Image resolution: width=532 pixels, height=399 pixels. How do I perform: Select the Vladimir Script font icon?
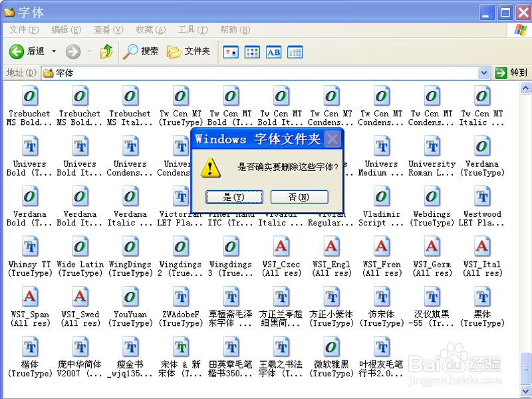click(x=382, y=196)
